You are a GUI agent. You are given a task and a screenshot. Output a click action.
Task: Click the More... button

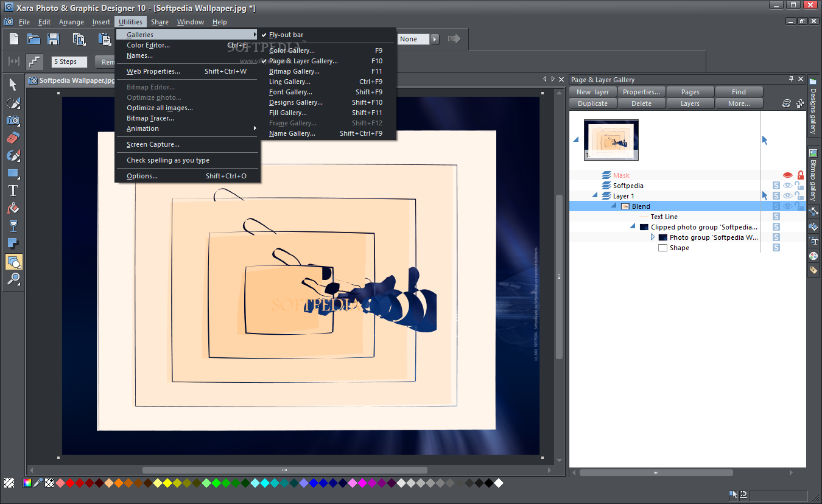click(x=739, y=103)
